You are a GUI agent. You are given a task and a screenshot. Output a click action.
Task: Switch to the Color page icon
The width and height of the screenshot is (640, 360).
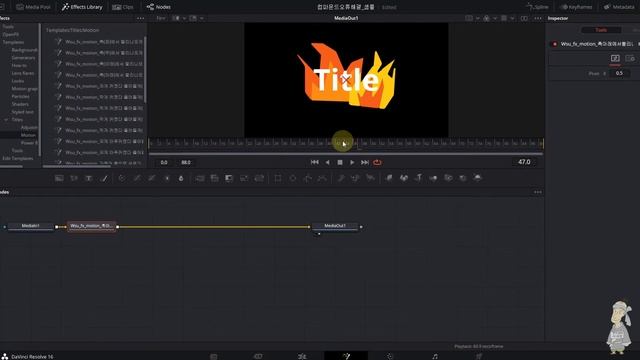click(x=390, y=356)
